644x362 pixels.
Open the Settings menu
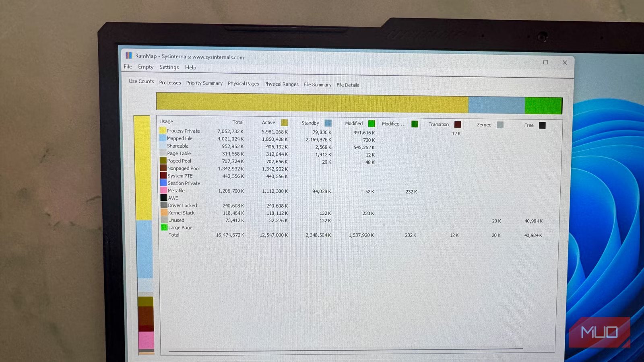click(169, 67)
